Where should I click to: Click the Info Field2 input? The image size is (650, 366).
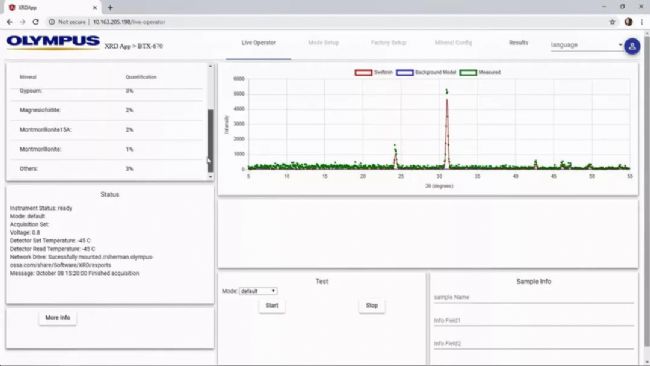(x=534, y=344)
